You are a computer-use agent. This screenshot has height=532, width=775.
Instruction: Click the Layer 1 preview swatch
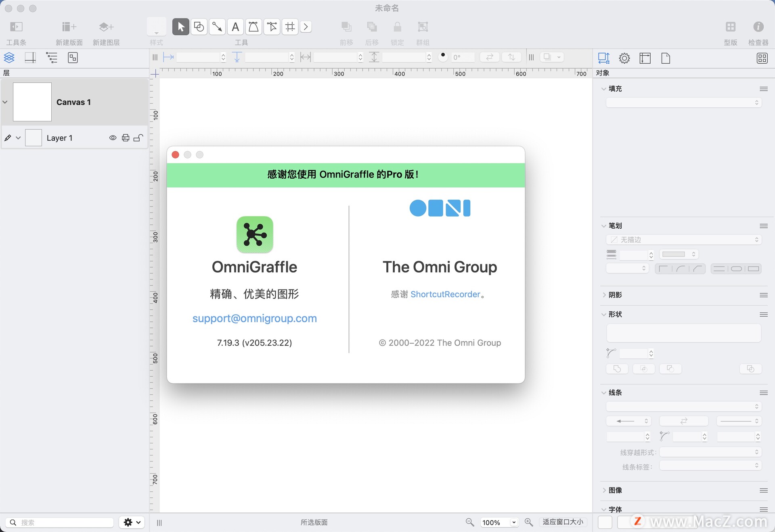click(34, 138)
